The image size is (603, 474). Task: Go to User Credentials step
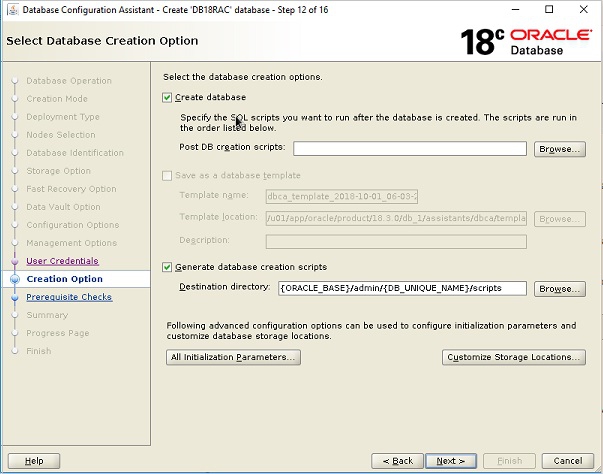coord(62,261)
